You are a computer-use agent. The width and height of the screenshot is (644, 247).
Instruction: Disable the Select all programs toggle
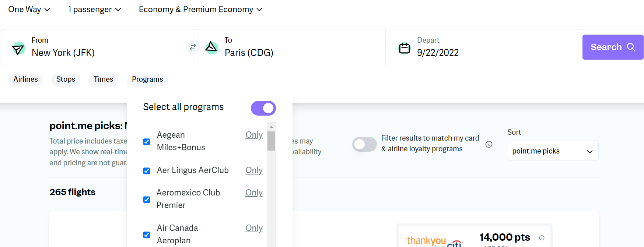point(263,108)
